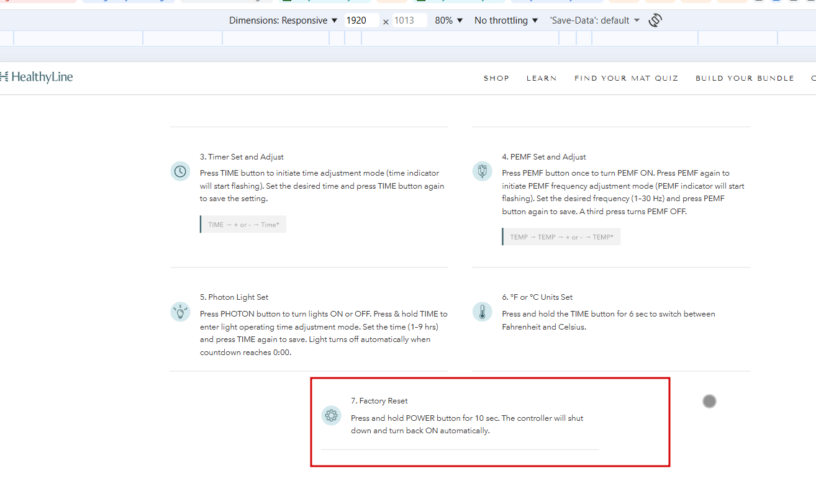This screenshot has height=504, width=816.
Task: Click the PEMF icon beside PEMF Set and Adjust
Action: tap(482, 171)
